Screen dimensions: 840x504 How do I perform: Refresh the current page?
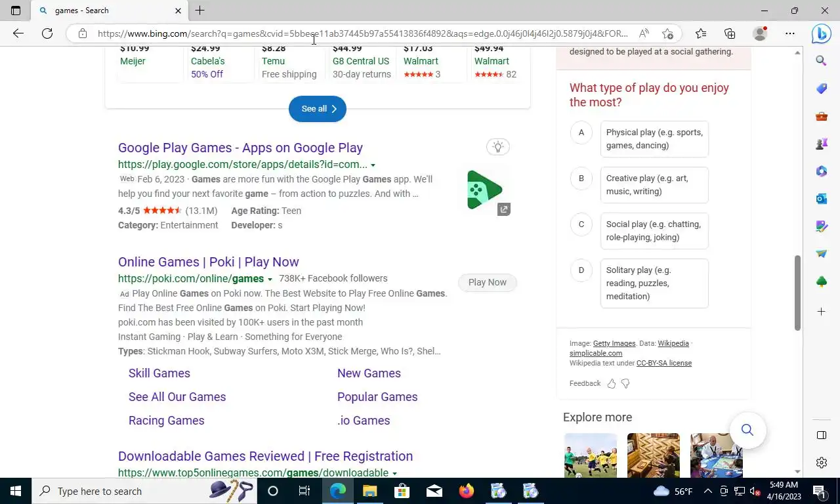pyautogui.click(x=47, y=33)
